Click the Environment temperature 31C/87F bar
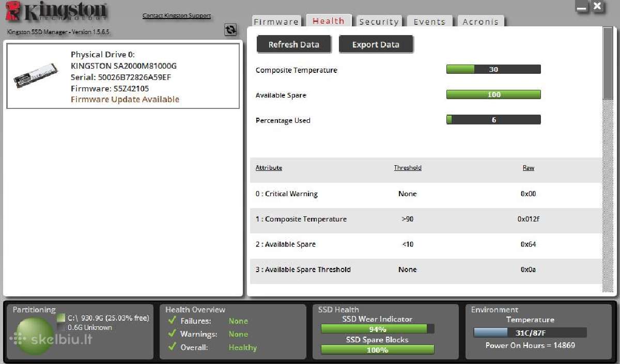The width and height of the screenshot is (620, 364). click(530, 333)
